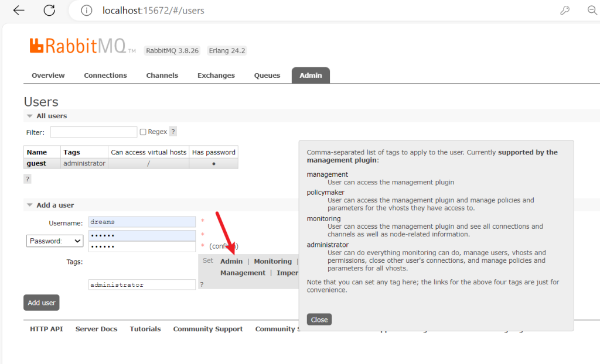Close the tags help popup
The image size is (600, 364).
click(319, 320)
